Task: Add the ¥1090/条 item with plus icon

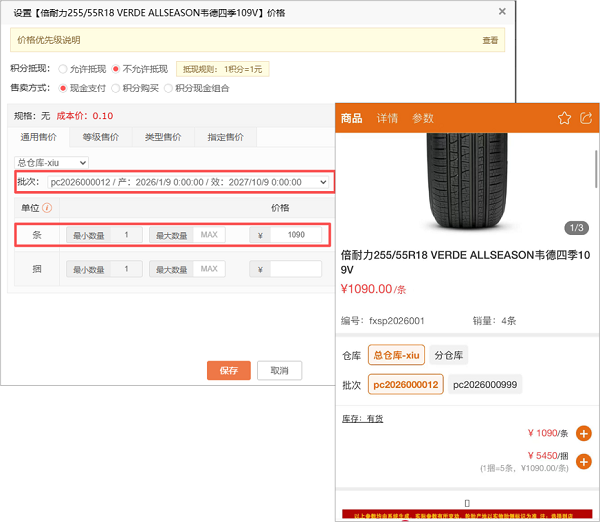Action: [584, 433]
